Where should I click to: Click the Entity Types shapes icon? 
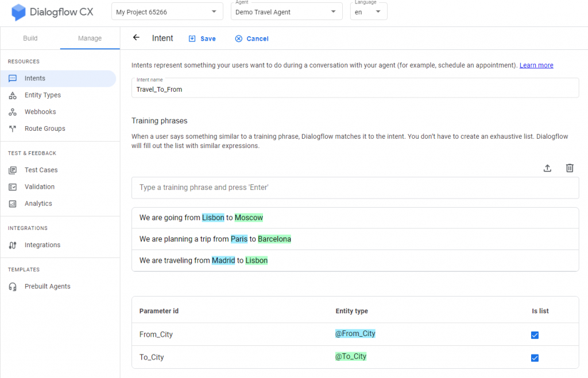click(x=13, y=95)
